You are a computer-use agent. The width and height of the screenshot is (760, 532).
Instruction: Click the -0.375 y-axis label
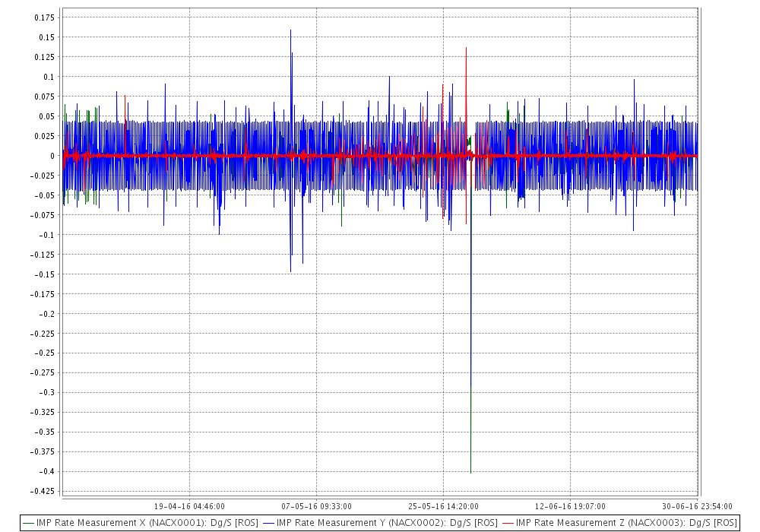coord(42,452)
